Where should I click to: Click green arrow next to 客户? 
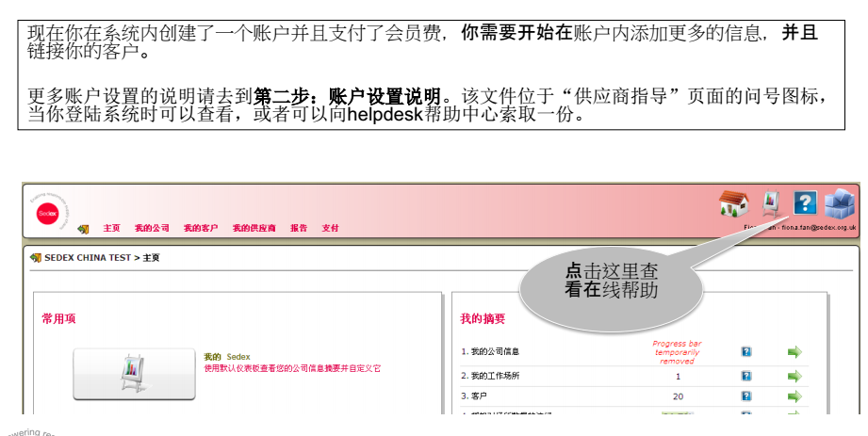pos(794,396)
